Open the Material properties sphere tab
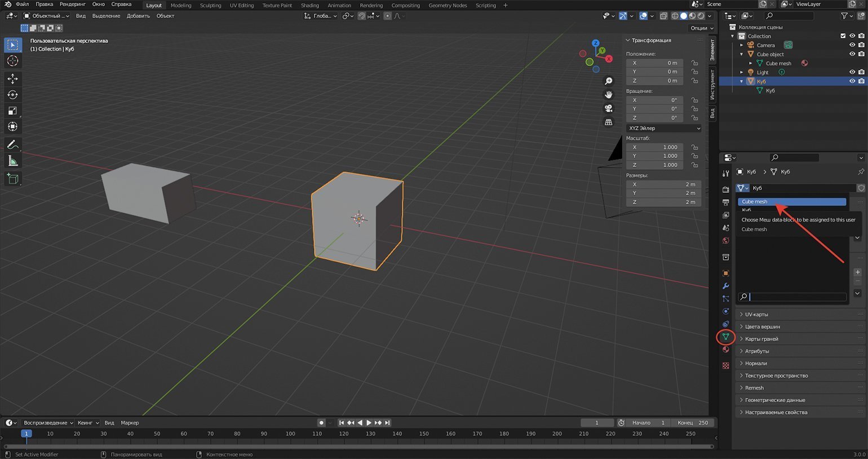 (726, 350)
